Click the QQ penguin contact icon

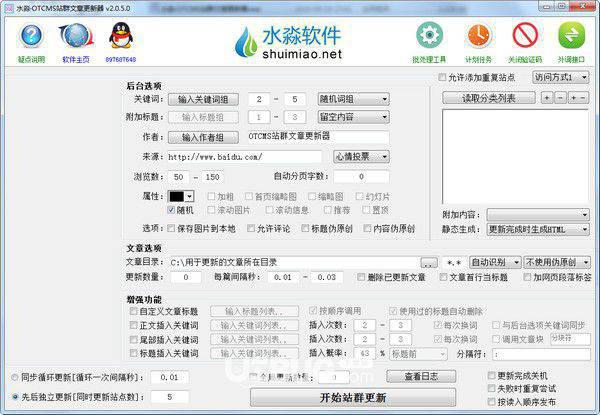[x=121, y=35]
